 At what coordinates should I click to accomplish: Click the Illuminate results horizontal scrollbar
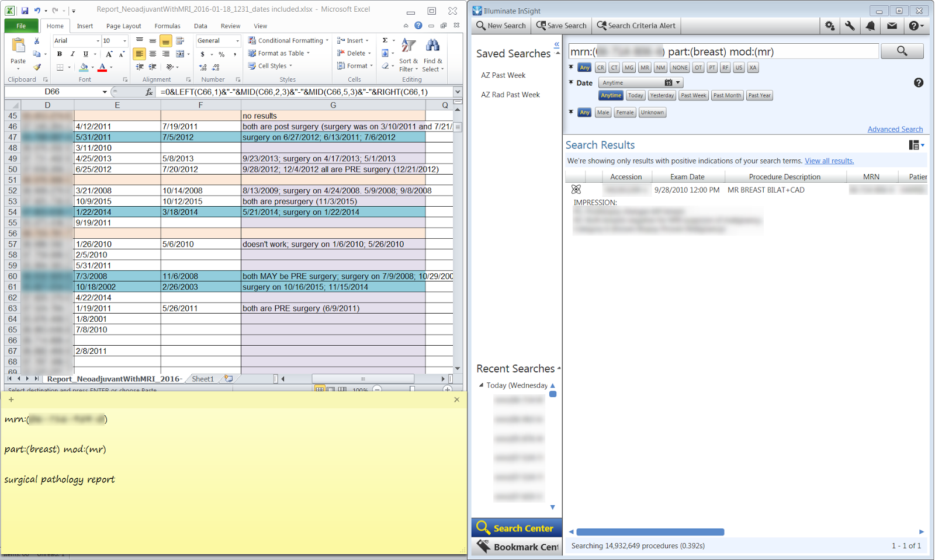click(650, 532)
